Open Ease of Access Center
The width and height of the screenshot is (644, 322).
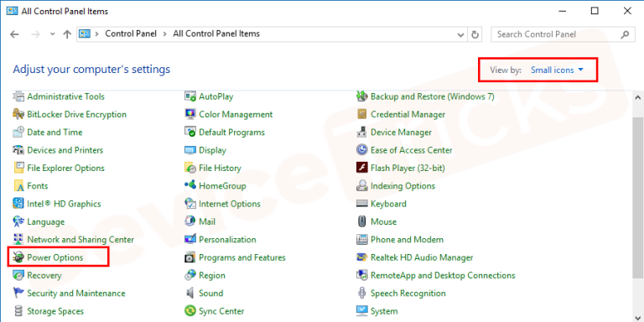click(412, 150)
